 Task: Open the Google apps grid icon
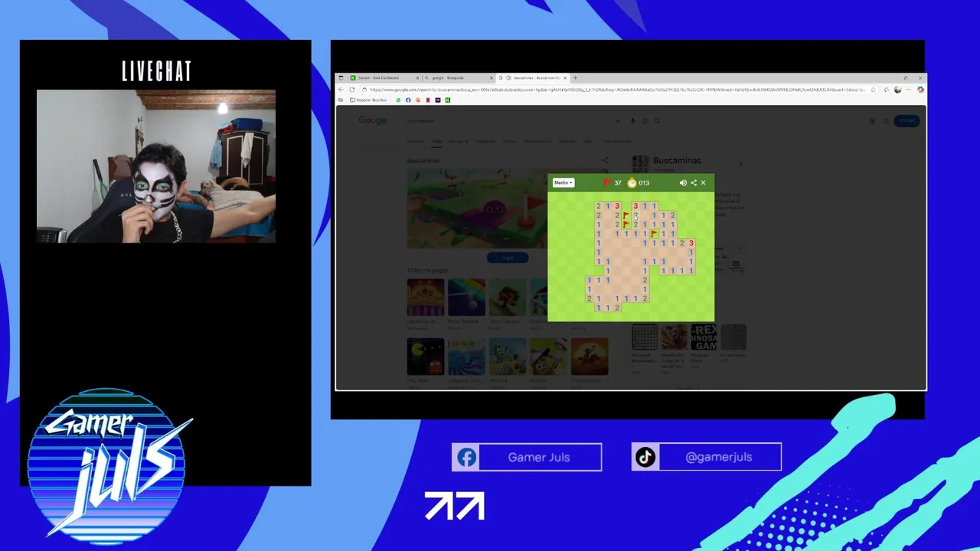coord(887,121)
